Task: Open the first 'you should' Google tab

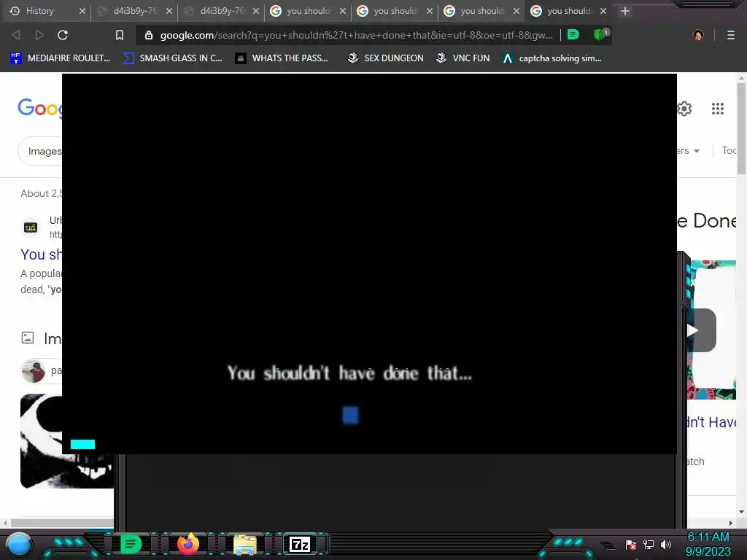Action: [x=307, y=11]
